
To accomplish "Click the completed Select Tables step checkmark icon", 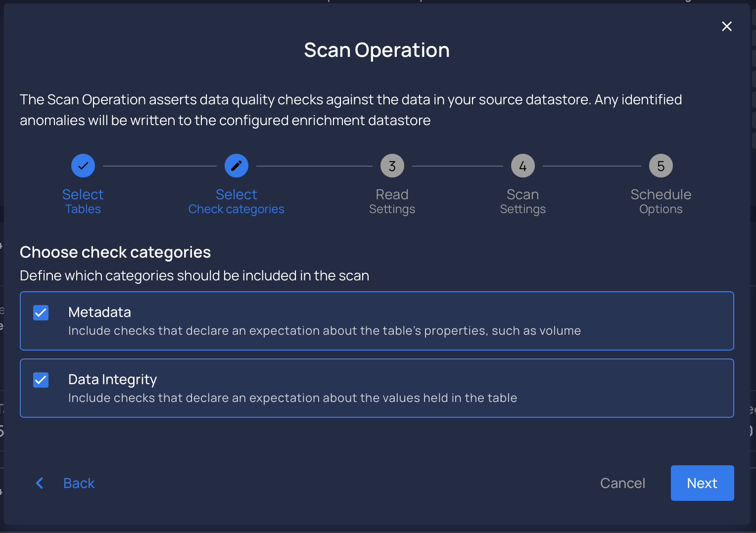I will point(83,166).
